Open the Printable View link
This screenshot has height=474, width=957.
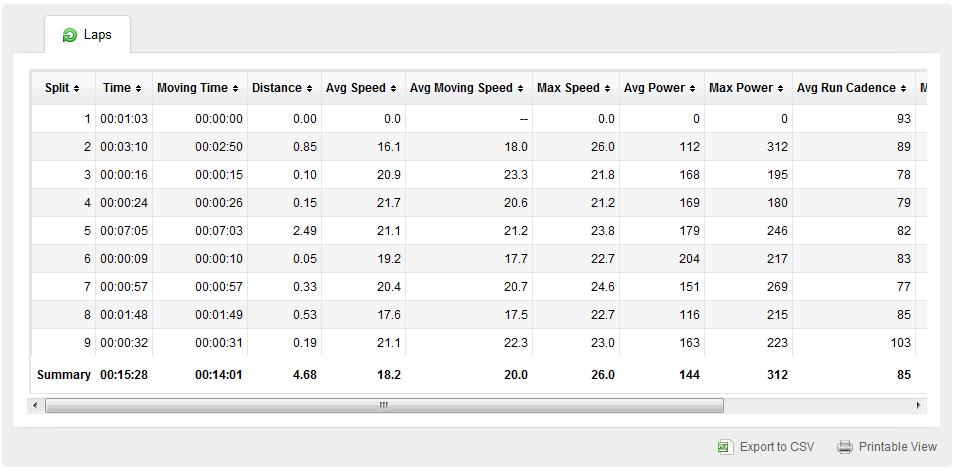pos(897,447)
